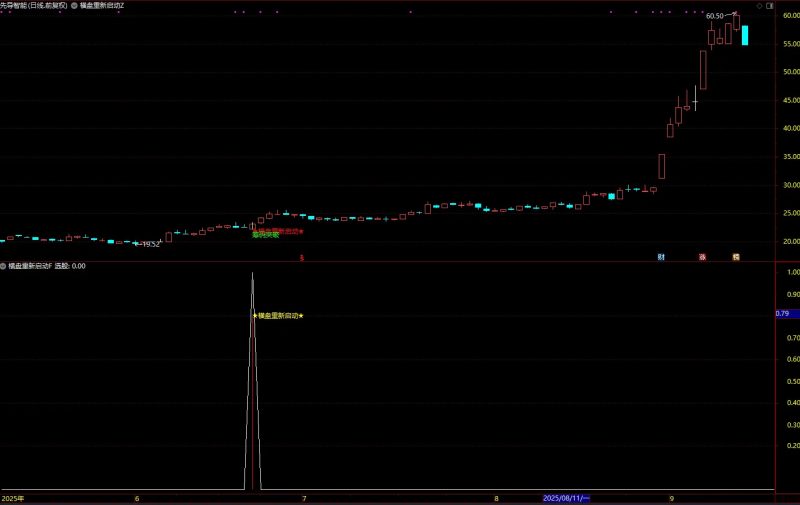Click the circle icon beside 横盘重新启动Z indicator
800x505 pixels.
click(x=74, y=5)
